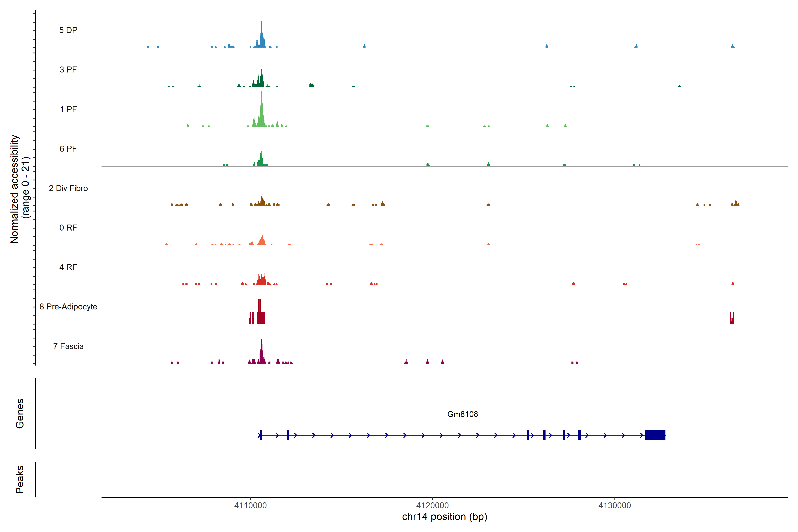Select the 2 Div Fibro label
This screenshot has width=798, height=532.
(68, 188)
